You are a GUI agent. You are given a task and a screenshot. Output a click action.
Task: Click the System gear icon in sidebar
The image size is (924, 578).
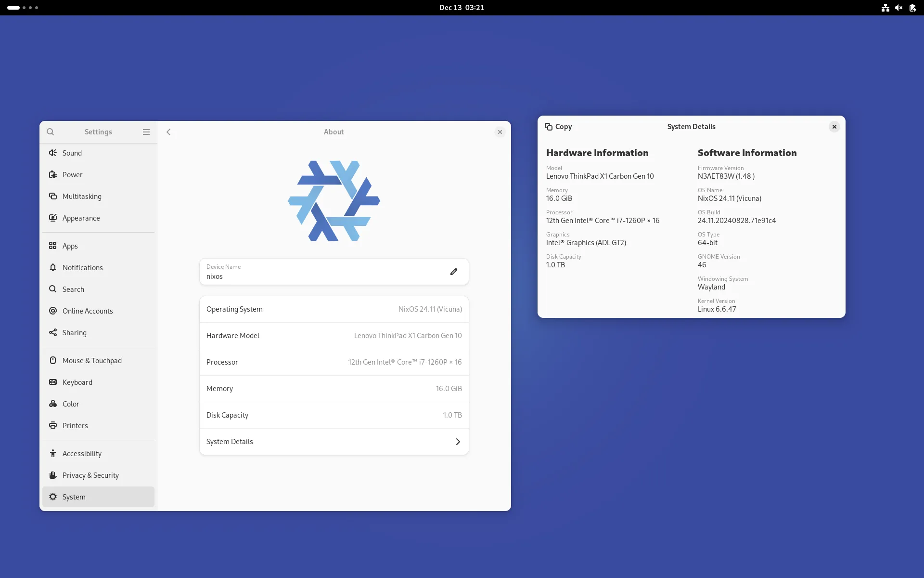pyautogui.click(x=53, y=497)
